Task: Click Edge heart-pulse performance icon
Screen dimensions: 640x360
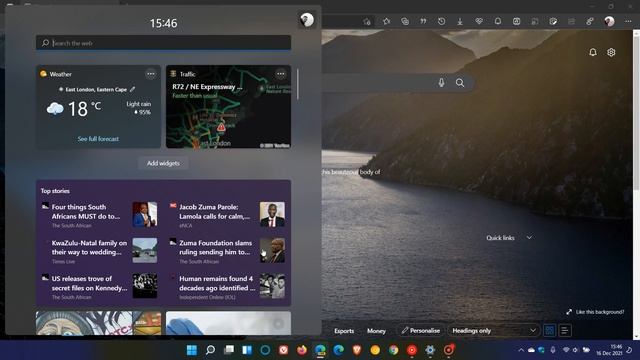Action: click(479, 21)
